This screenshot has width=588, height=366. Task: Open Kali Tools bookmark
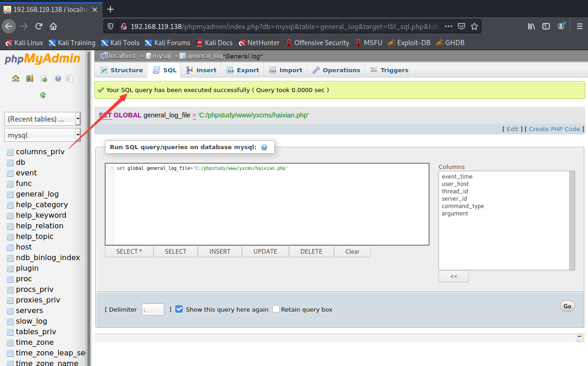click(x=120, y=42)
